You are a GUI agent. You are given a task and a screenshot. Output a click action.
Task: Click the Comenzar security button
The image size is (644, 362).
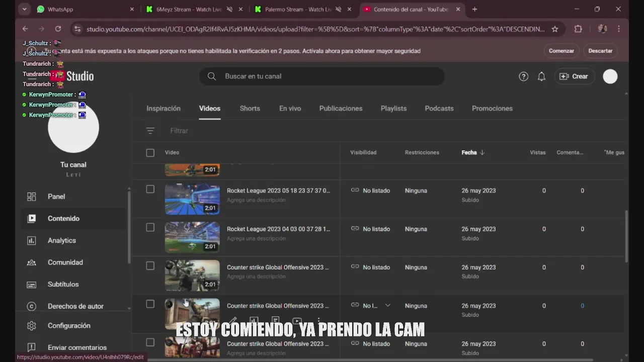(x=561, y=51)
